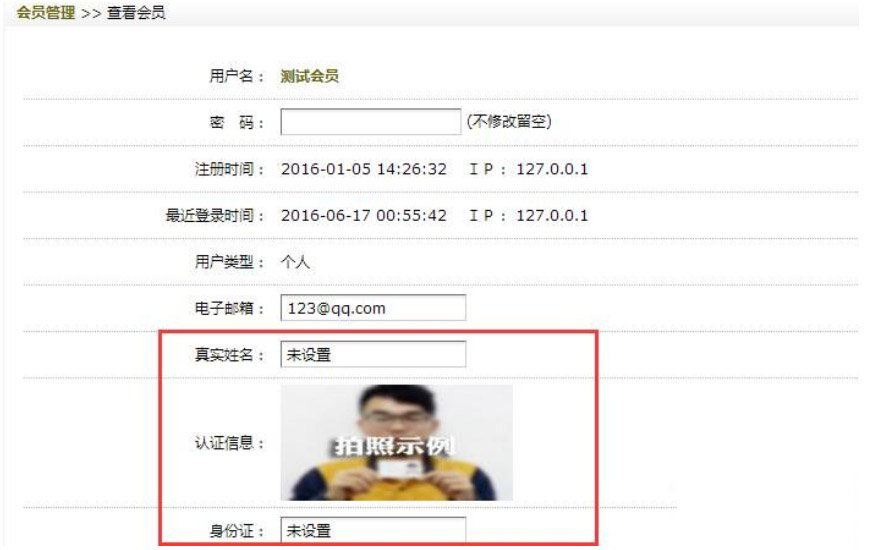The height and width of the screenshot is (550, 876).
Task: Click the 真实姓名 input field
Action: click(373, 354)
